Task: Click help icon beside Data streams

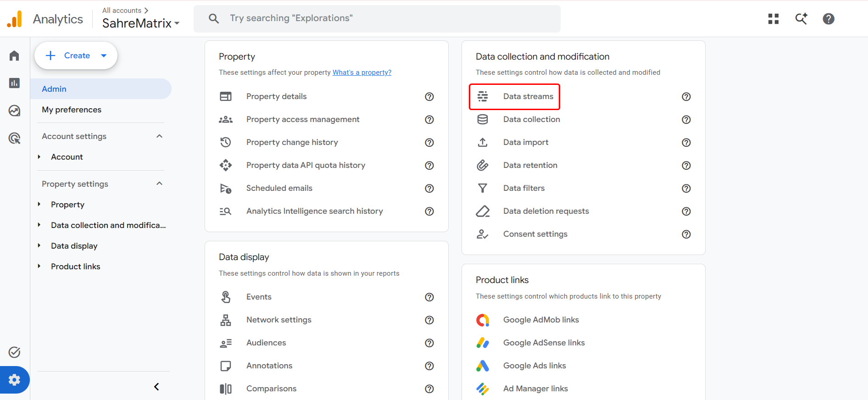Action: 686,96
